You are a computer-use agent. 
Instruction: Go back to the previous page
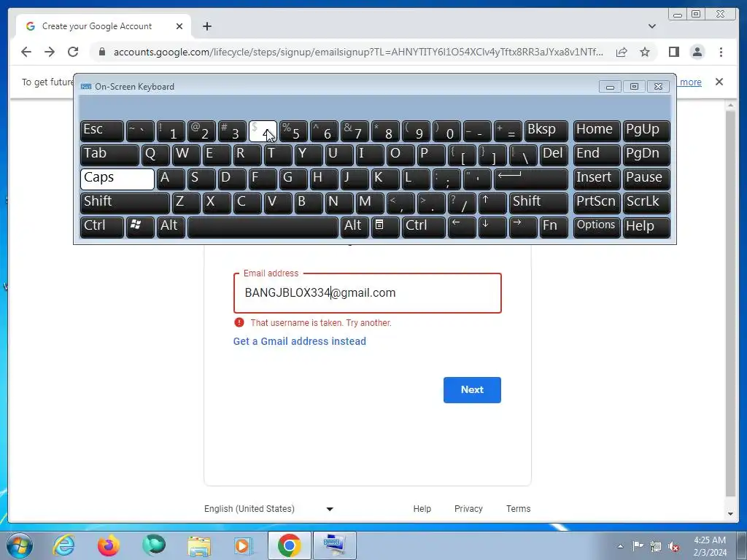pos(26,52)
